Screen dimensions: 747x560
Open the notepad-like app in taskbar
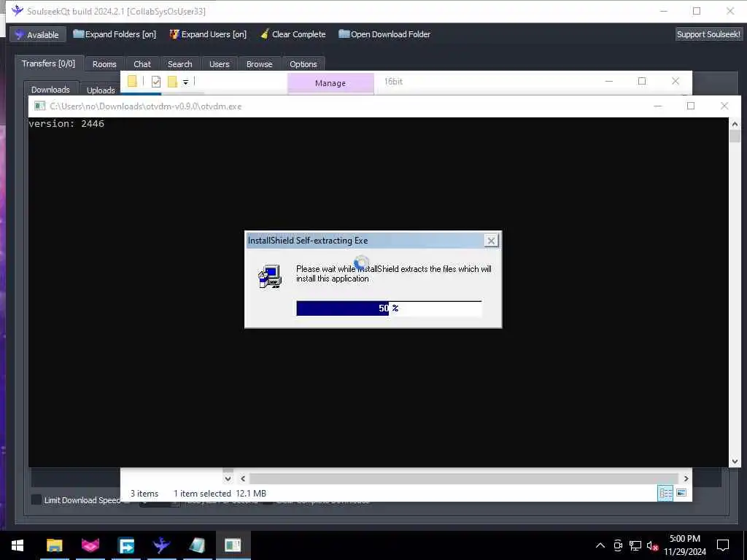click(197, 545)
